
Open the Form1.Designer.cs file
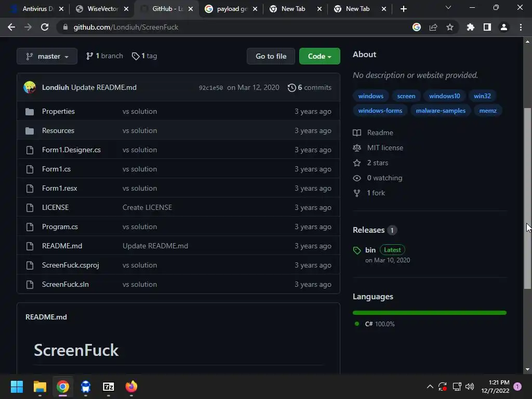pos(71,150)
